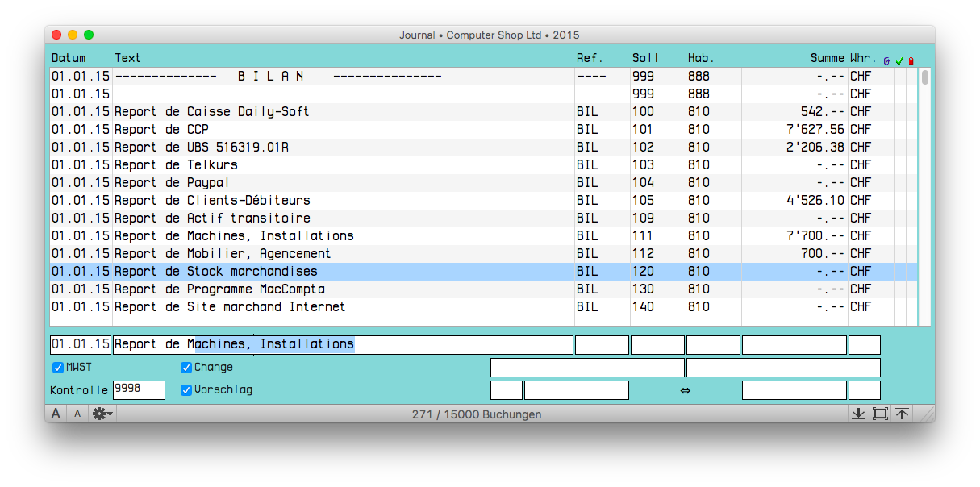Click the fit-window rectangle icon
The height and width of the screenshot is (487, 980).
click(880, 414)
